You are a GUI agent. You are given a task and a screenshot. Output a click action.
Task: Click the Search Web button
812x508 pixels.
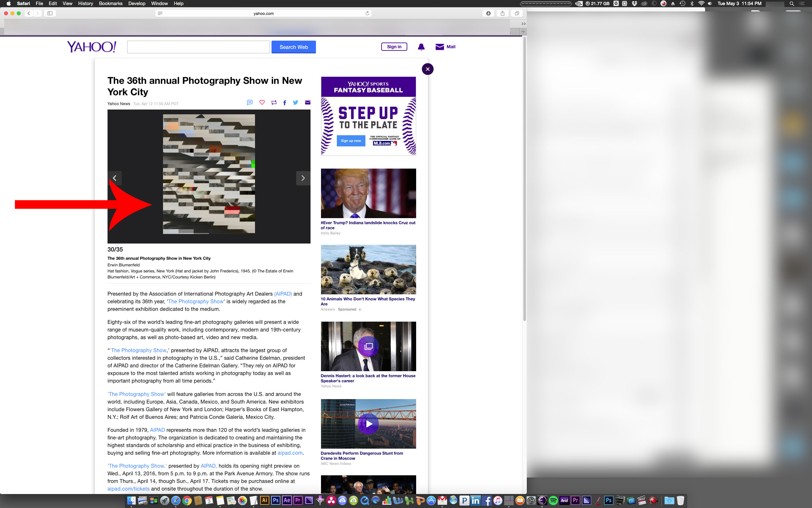(x=294, y=47)
